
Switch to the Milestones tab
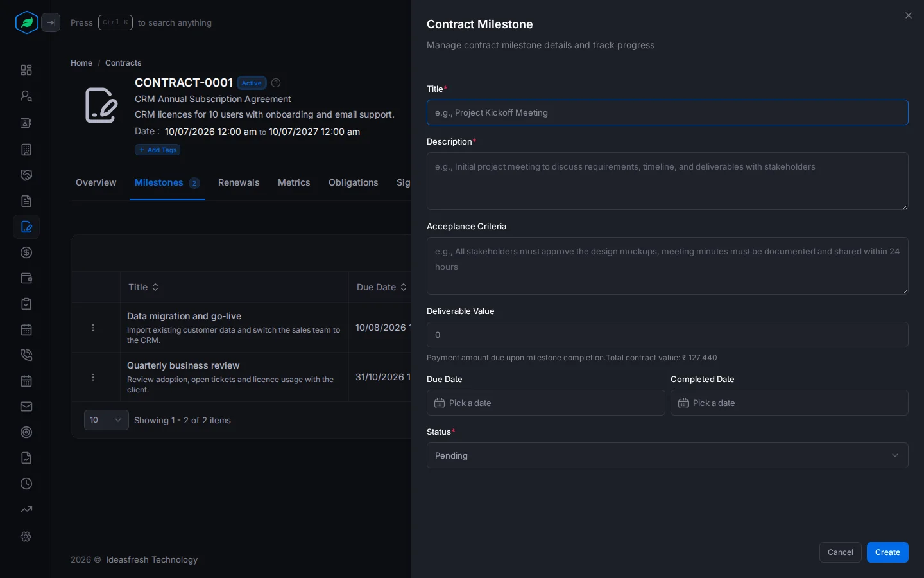point(167,182)
